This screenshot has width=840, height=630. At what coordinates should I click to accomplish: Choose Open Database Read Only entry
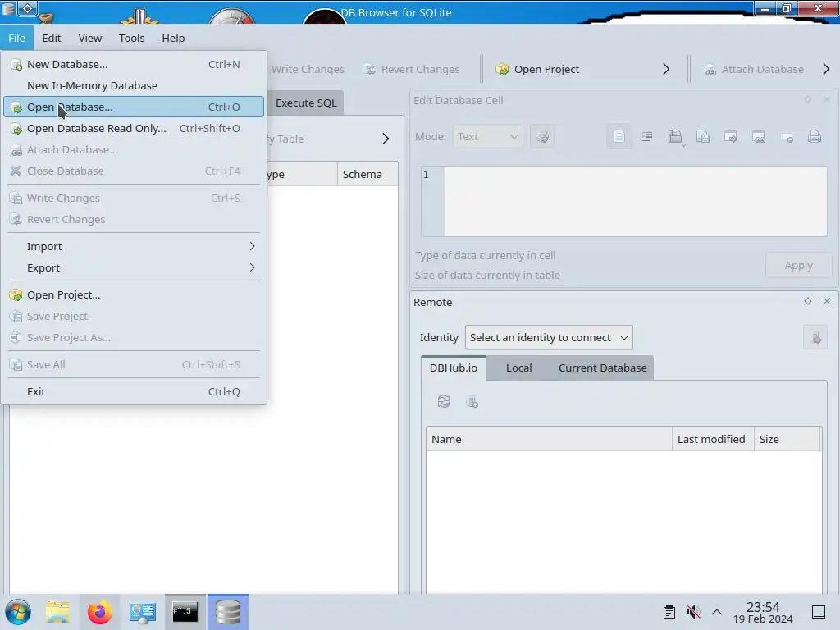pyautogui.click(x=134, y=129)
